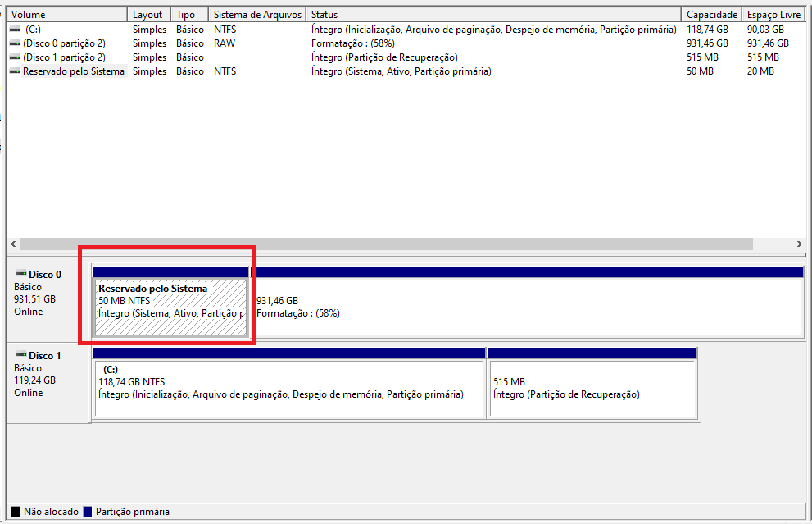Image resolution: width=812 pixels, height=524 pixels.
Task: Select the 931,46 GB formatting partition on Disco 0
Action: point(527,308)
